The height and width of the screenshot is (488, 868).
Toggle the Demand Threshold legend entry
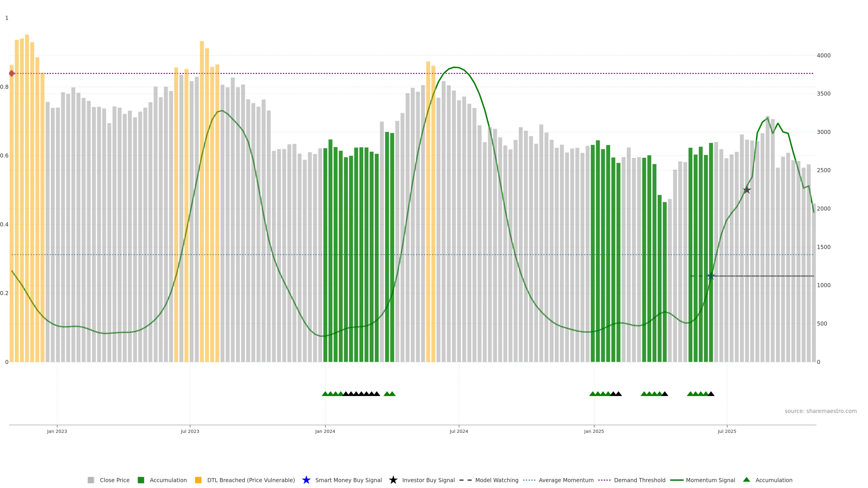pos(639,480)
